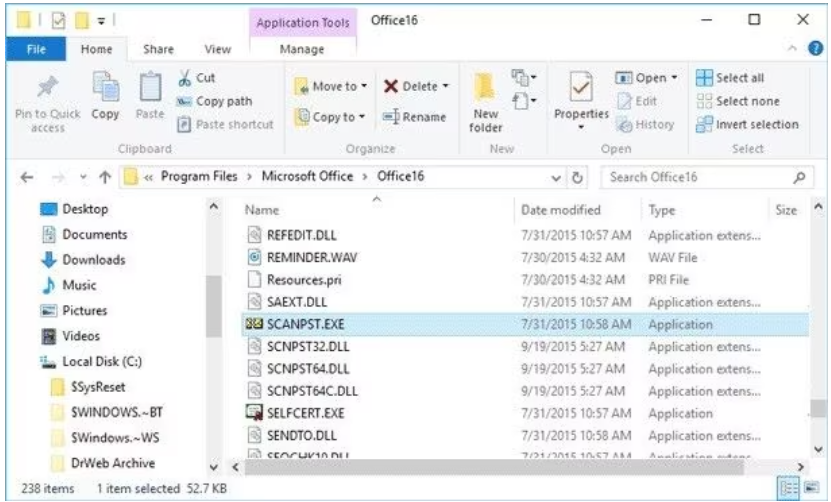This screenshot has height=502, width=831.
Task: Click the horizontal scrollbar right arrow
Action: click(x=801, y=467)
